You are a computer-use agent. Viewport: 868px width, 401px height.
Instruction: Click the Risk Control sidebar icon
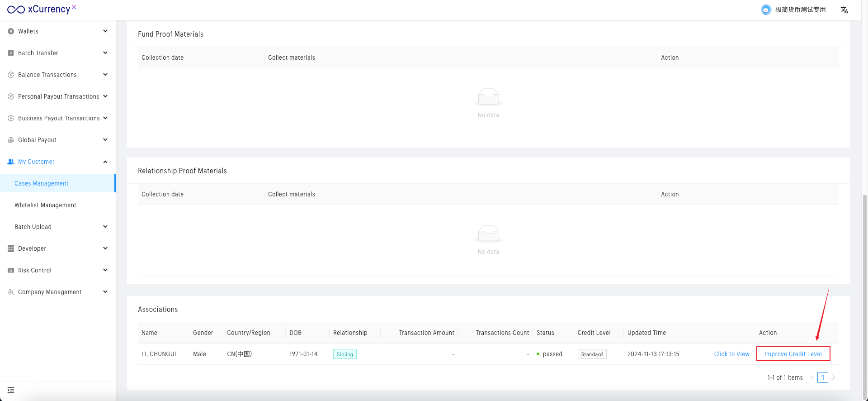pyautogui.click(x=11, y=270)
